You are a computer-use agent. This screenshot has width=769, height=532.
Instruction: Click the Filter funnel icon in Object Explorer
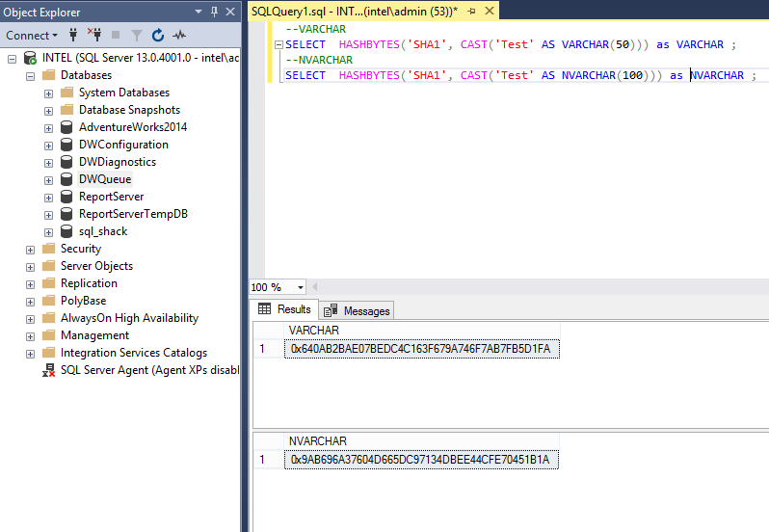point(136,36)
